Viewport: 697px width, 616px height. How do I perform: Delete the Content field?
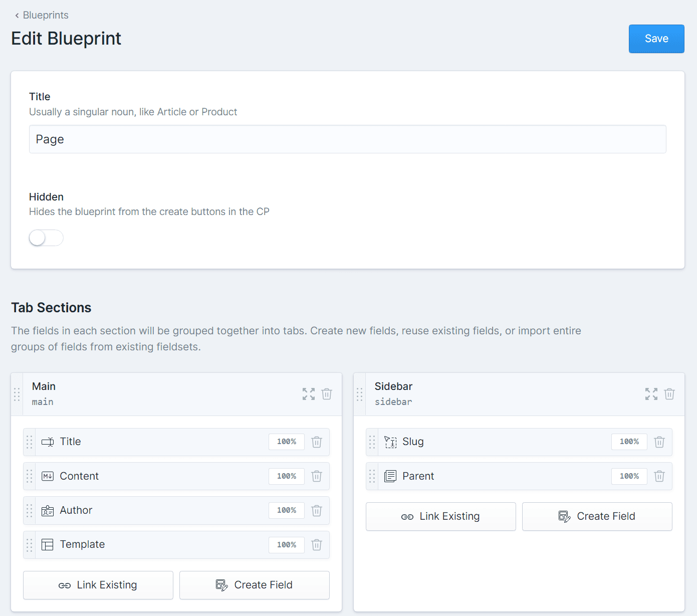pos(316,476)
